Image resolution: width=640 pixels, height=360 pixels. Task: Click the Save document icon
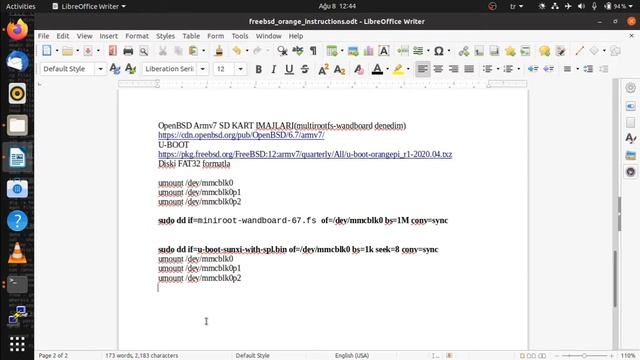coord(88,51)
